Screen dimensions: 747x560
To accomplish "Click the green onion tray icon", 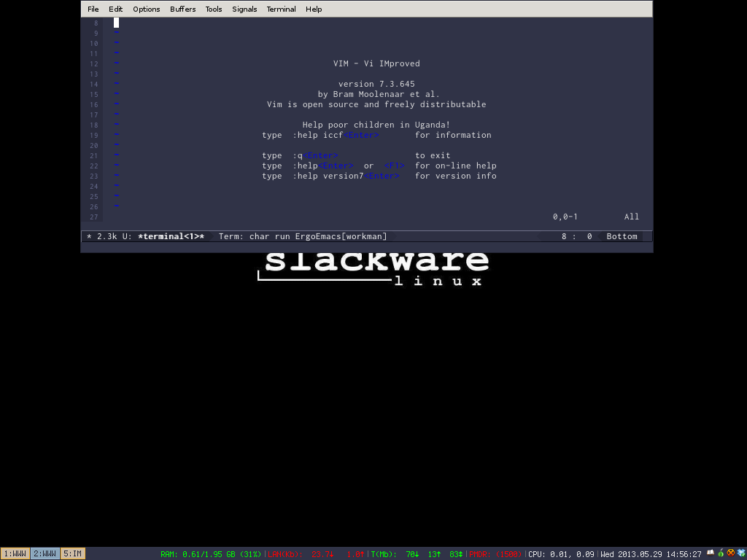I will coord(721,553).
